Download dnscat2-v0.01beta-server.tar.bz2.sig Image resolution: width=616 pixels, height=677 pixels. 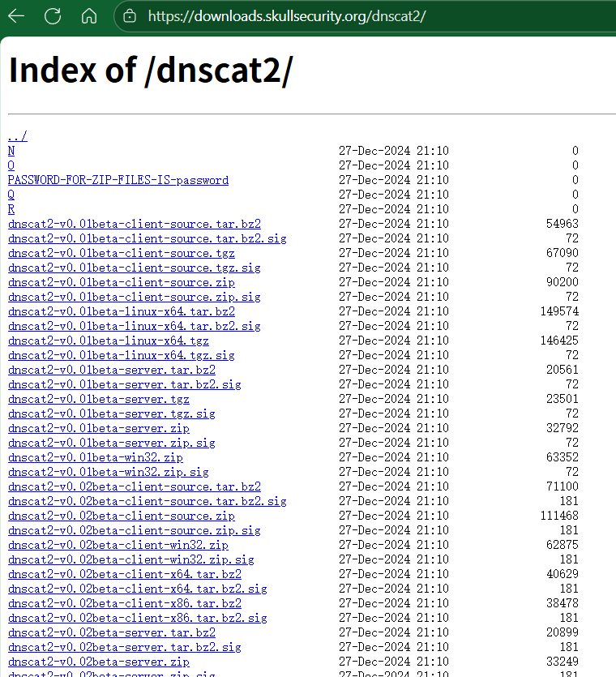point(125,384)
